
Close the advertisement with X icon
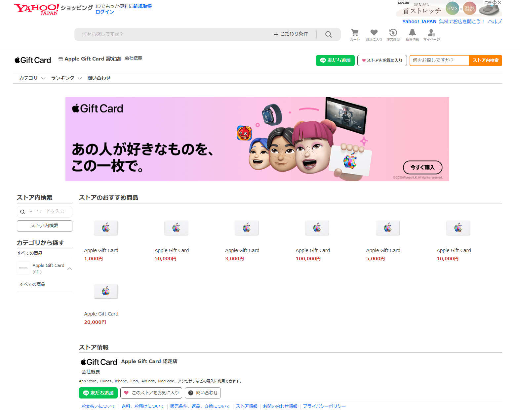(500, 2)
